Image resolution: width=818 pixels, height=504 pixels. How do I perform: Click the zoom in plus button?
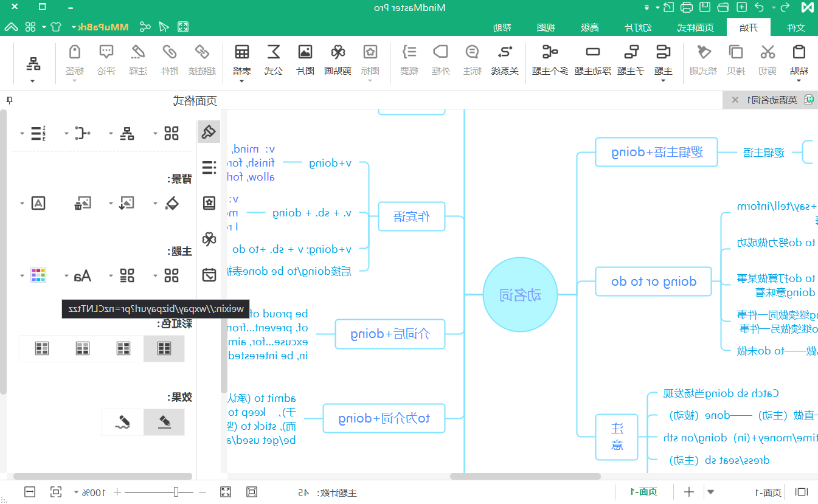click(x=117, y=492)
